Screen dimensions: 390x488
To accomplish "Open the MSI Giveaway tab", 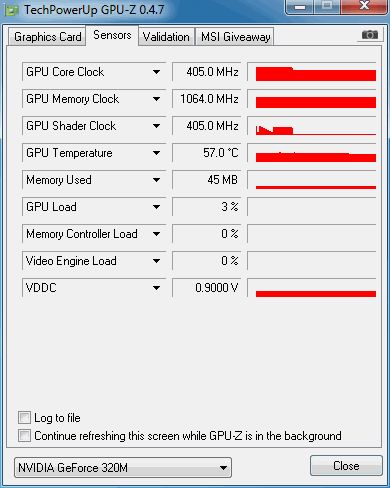I will [235, 37].
